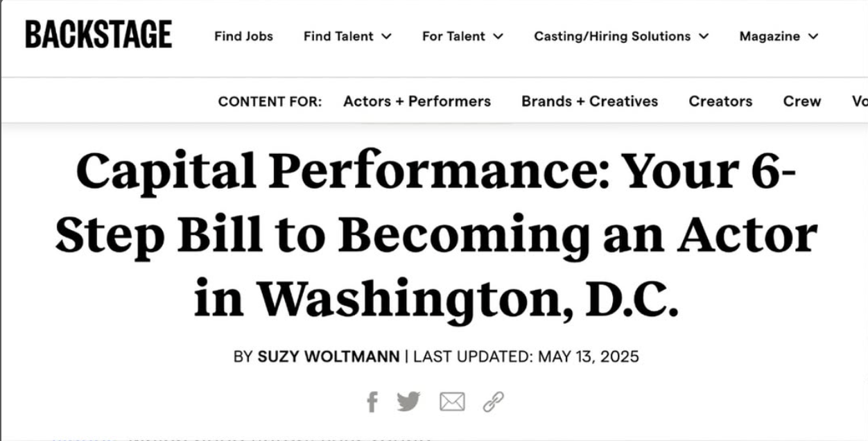
Task: Choose the partially visible Vo content tab
Action: (x=860, y=101)
